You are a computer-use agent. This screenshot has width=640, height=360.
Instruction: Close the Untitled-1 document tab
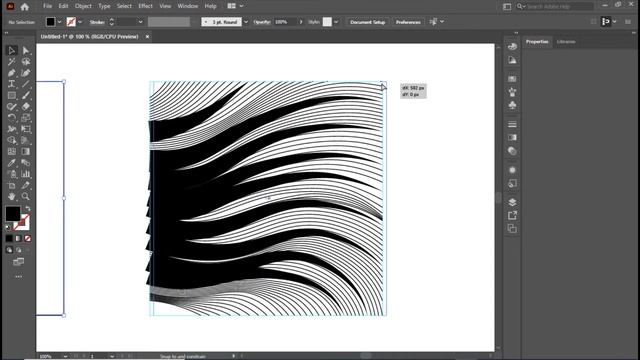coord(147,37)
